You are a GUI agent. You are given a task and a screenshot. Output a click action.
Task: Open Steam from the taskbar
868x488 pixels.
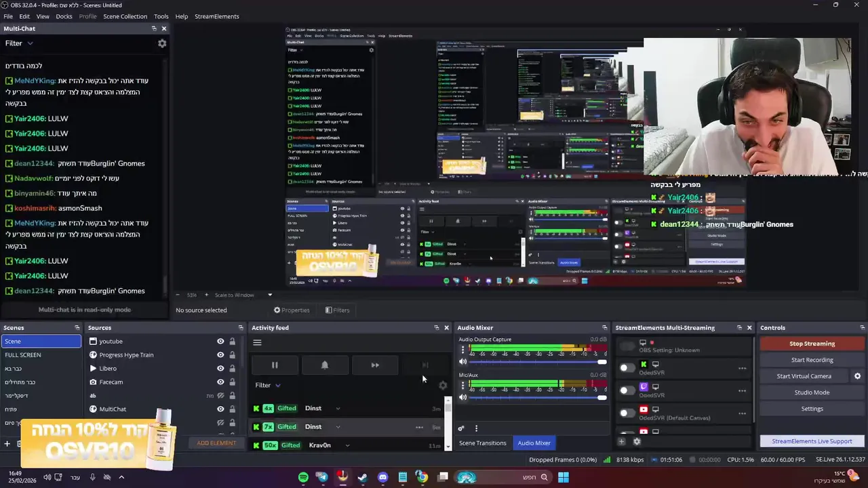coord(363,477)
